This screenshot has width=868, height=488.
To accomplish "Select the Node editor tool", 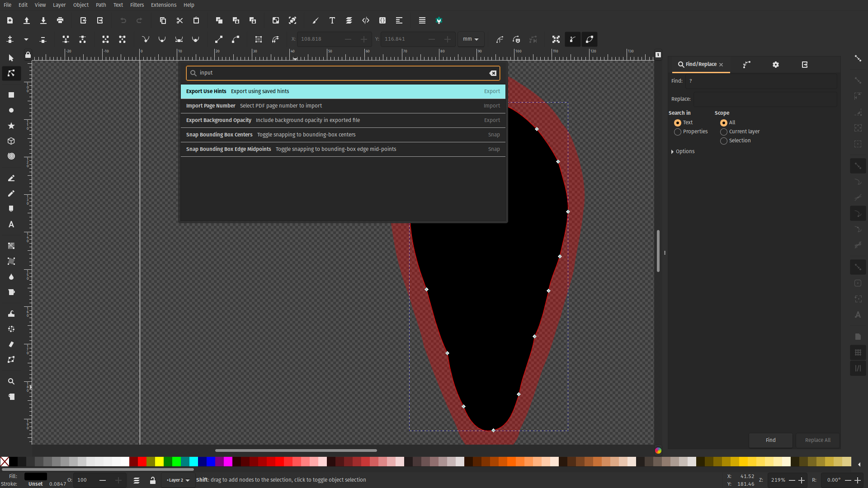I will point(11,73).
